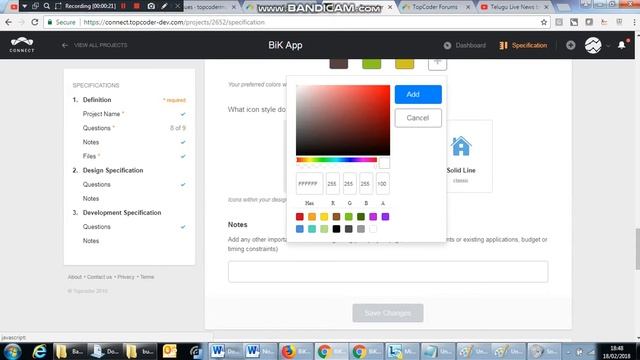Pick the brown preset swatch
Viewport: 640px width, 360px height.
point(336,217)
